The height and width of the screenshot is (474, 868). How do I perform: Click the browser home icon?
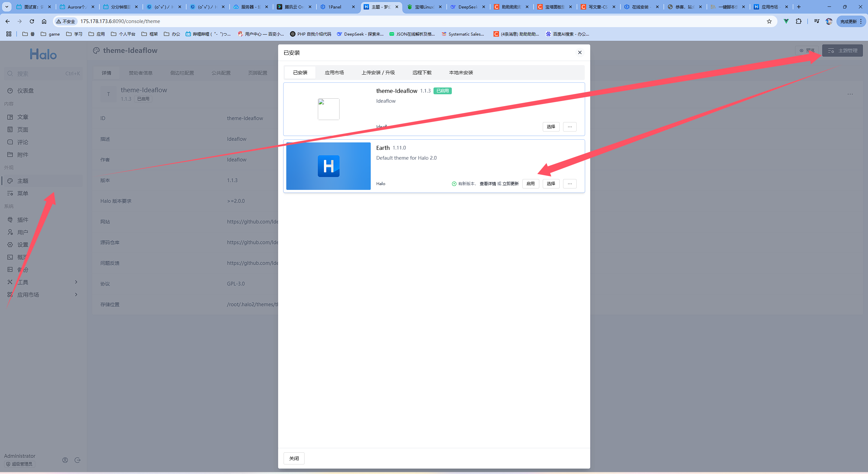(44, 21)
